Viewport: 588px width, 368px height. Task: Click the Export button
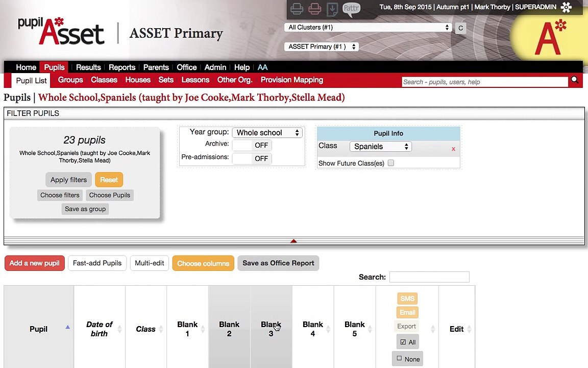(406, 326)
